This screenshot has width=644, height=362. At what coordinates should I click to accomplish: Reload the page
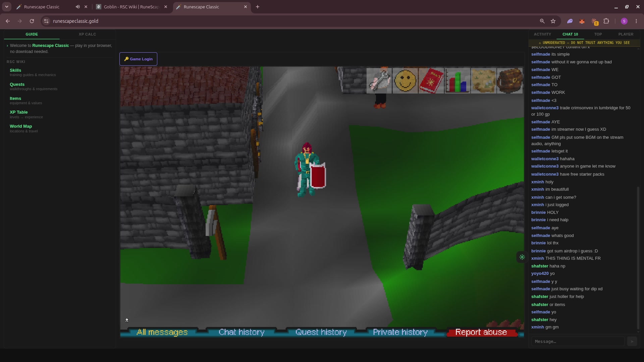click(32, 21)
